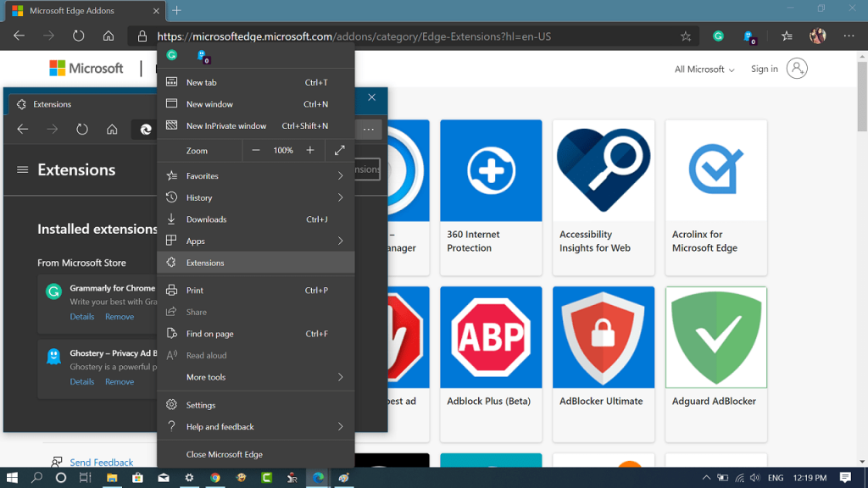Click Details link under Ghostery extension
Screen dimensions: 868x488
pyautogui.click(x=82, y=382)
